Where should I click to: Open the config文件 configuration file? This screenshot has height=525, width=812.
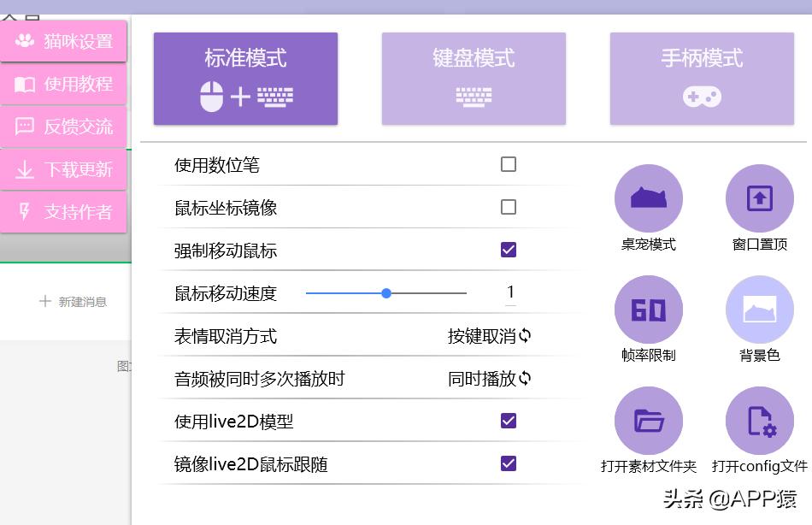coord(760,420)
